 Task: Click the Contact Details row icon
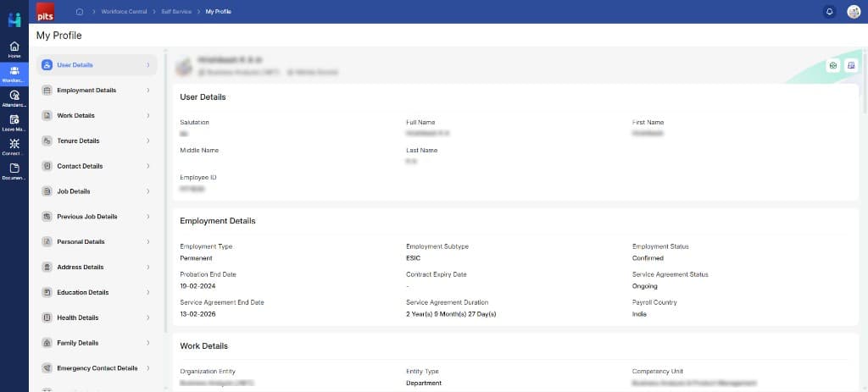coord(47,166)
